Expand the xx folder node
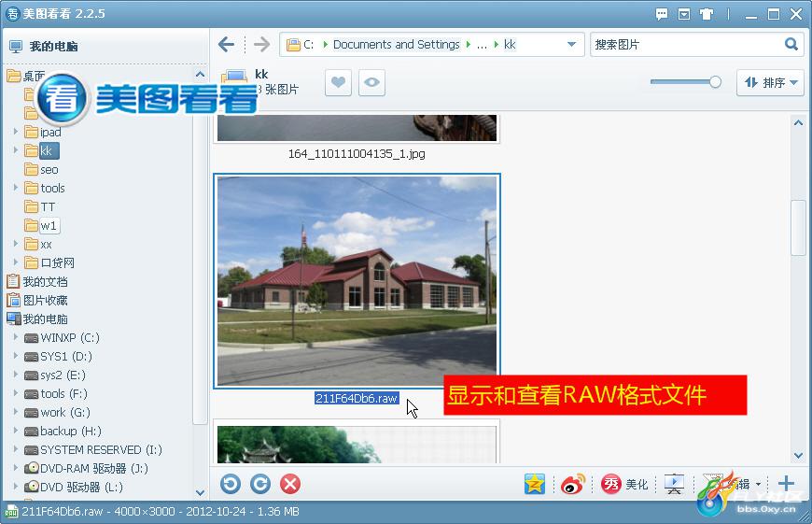The image size is (812, 524). (x=16, y=244)
